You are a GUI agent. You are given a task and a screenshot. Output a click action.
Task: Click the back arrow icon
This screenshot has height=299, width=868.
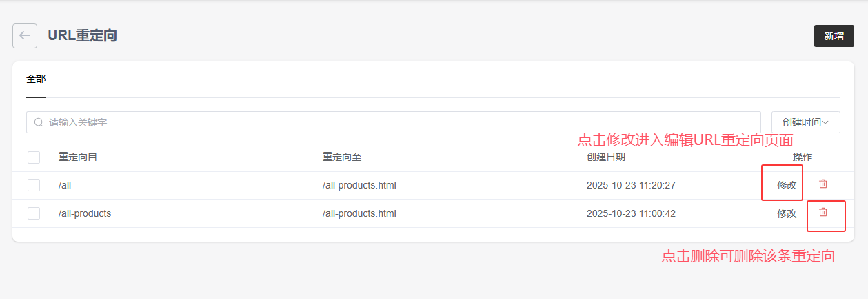pos(25,36)
